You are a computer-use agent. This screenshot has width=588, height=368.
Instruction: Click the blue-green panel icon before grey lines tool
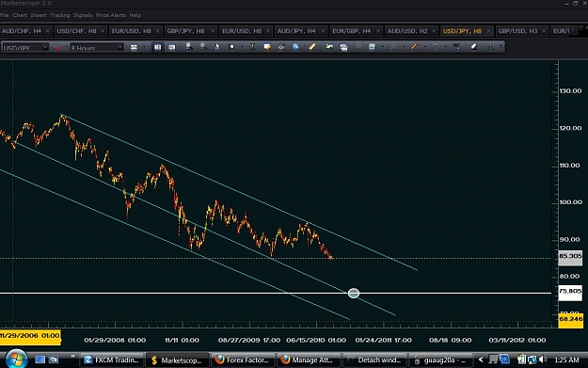coord(372,47)
